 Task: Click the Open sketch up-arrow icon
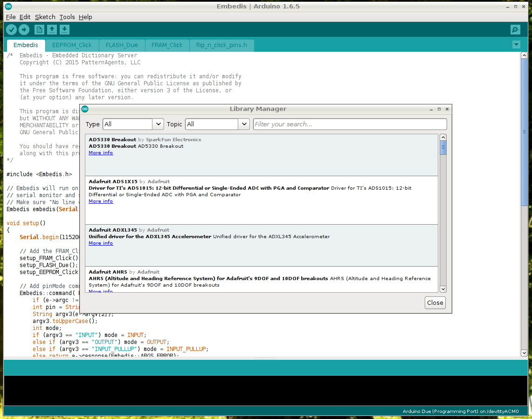tap(52, 30)
